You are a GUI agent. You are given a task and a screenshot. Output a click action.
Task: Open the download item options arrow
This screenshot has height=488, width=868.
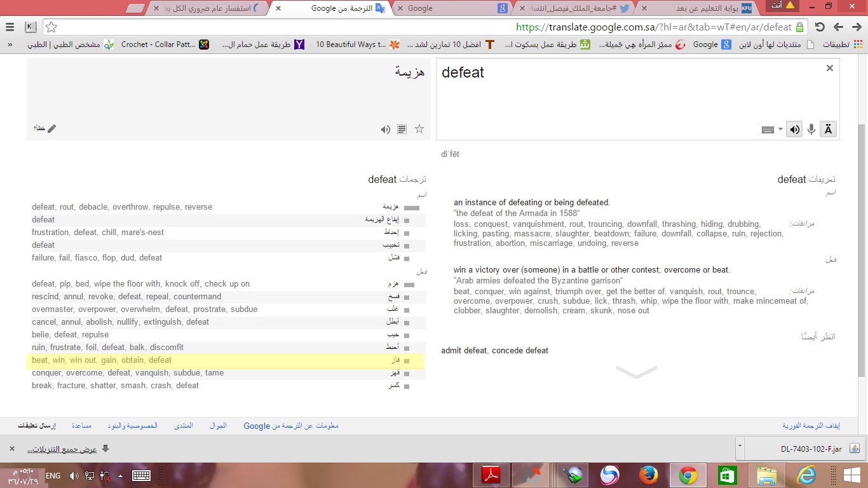tap(740, 448)
